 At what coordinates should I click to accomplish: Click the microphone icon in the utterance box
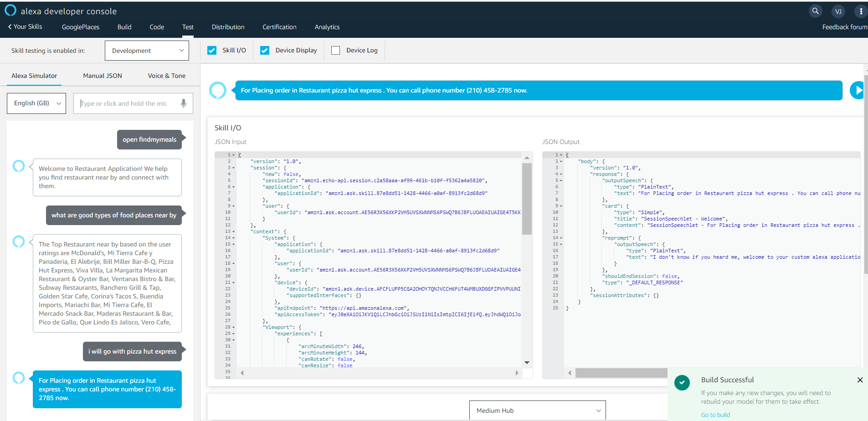[x=184, y=103]
